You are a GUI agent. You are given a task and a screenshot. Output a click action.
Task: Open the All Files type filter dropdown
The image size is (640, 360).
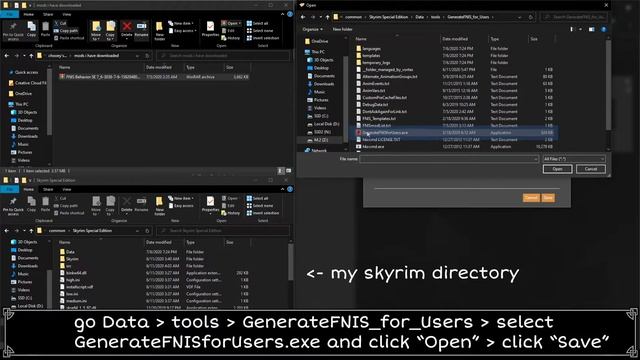pos(602,159)
